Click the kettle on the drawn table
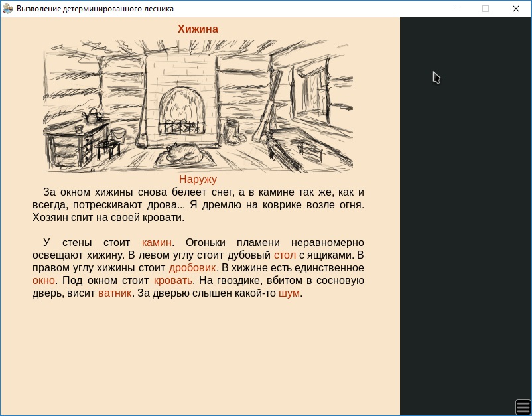The height and width of the screenshot is (416, 532). (91, 117)
